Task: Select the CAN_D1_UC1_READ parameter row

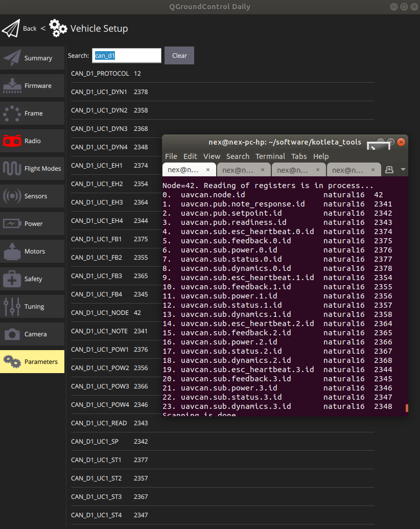Action: point(223,423)
